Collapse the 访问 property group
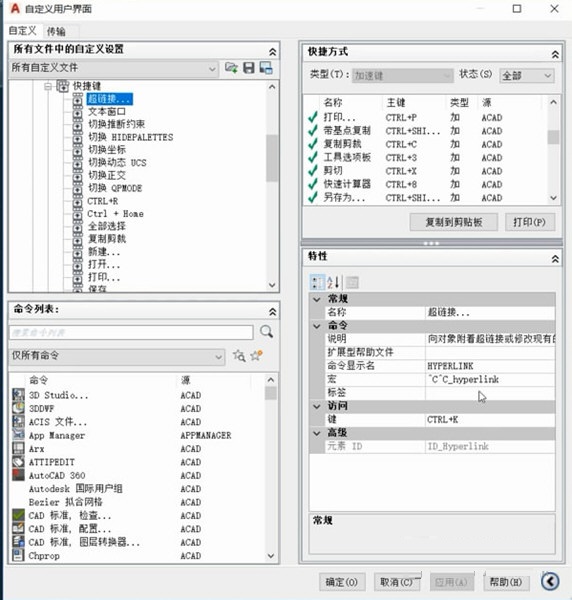 [316, 406]
